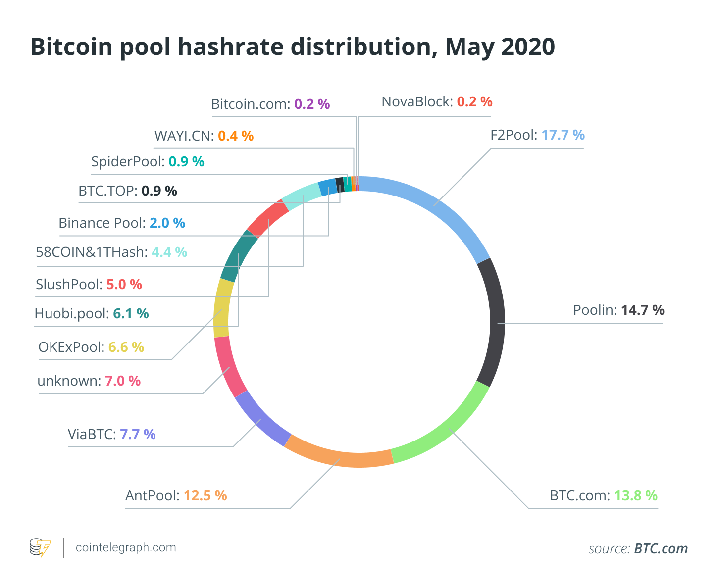Click the Binance Pool 2.0 % label
This screenshot has width=718, height=588.
[122, 223]
